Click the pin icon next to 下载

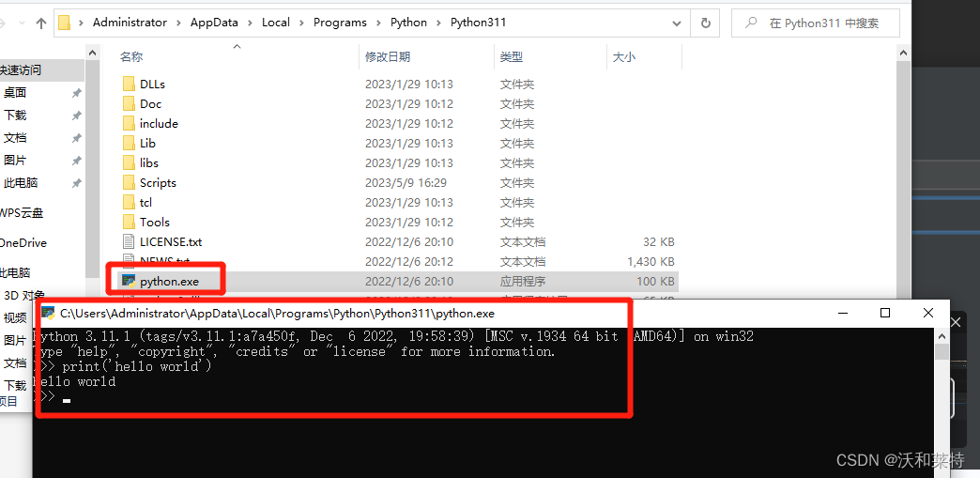point(76,116)
